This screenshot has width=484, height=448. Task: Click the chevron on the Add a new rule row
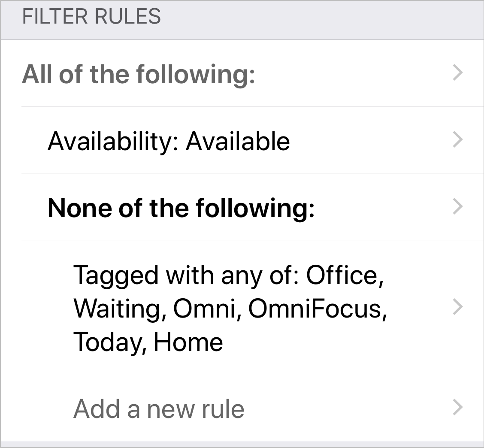[x=458, y=407]
